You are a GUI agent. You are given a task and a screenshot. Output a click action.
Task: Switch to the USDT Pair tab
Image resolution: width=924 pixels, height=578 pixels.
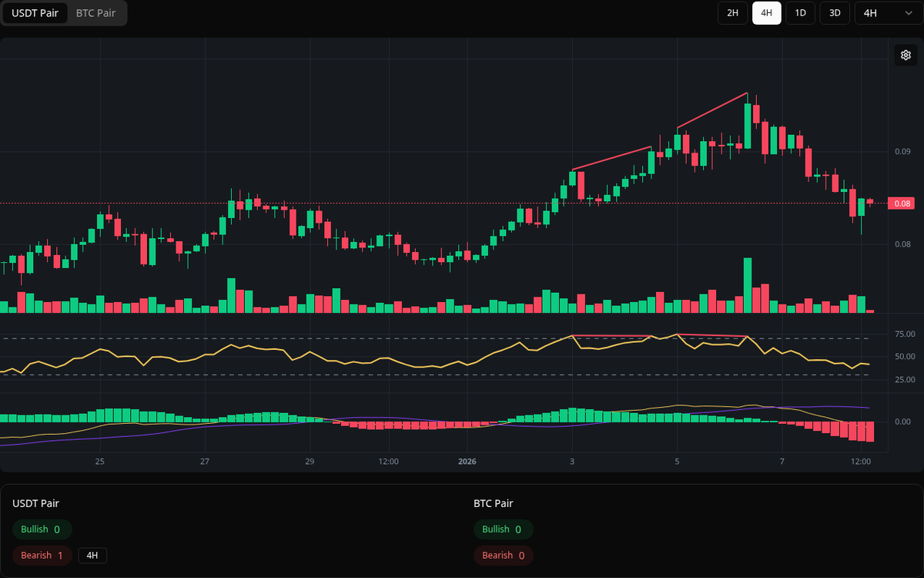[35, 13]
